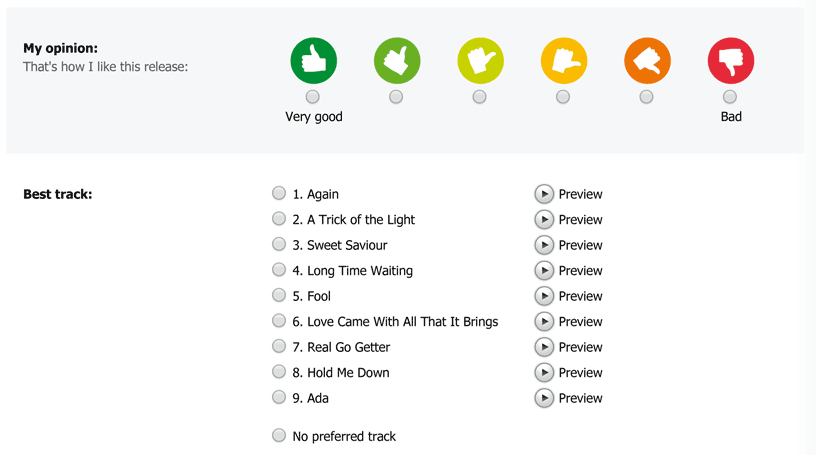The image size is (816, 455).
Task: Click the light green thumbs-up icon
Action: [397, 60]
